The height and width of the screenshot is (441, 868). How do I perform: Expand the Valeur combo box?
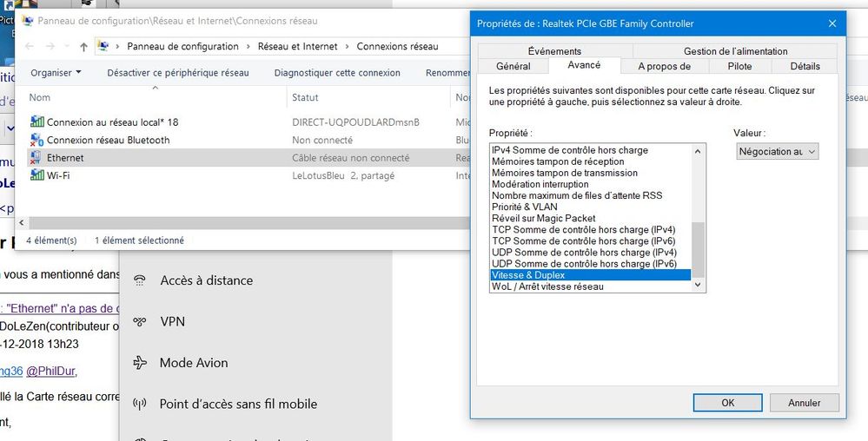[x=777, y=152]
